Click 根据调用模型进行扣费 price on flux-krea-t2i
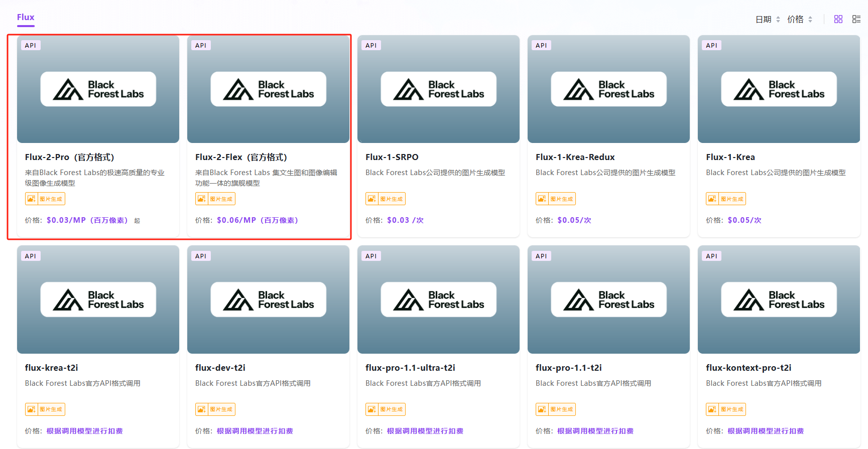 click(84, 431)
